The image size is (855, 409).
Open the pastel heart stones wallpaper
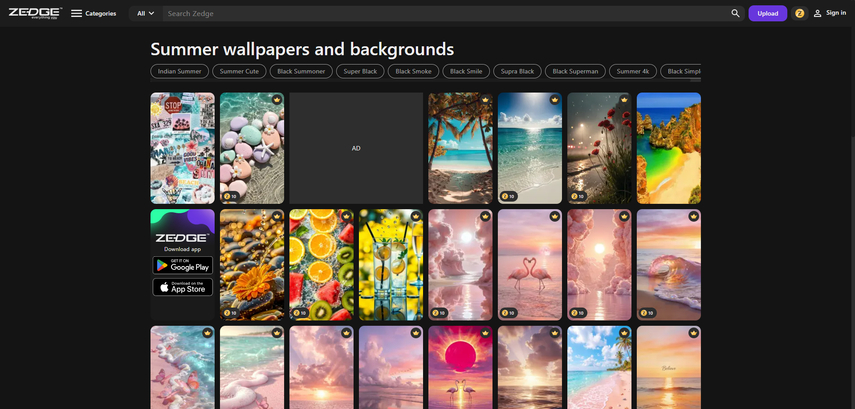pyautogui.click(x=251, y=148)
